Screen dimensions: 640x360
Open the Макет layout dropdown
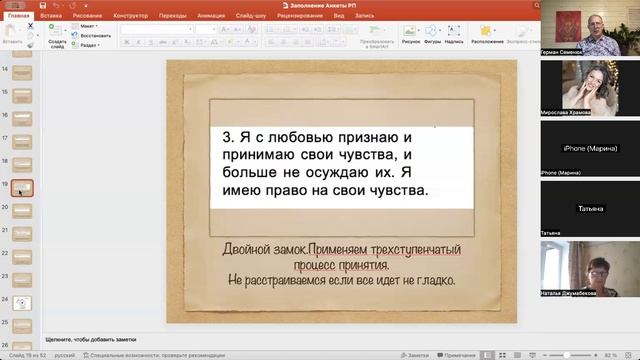point(85,26)
